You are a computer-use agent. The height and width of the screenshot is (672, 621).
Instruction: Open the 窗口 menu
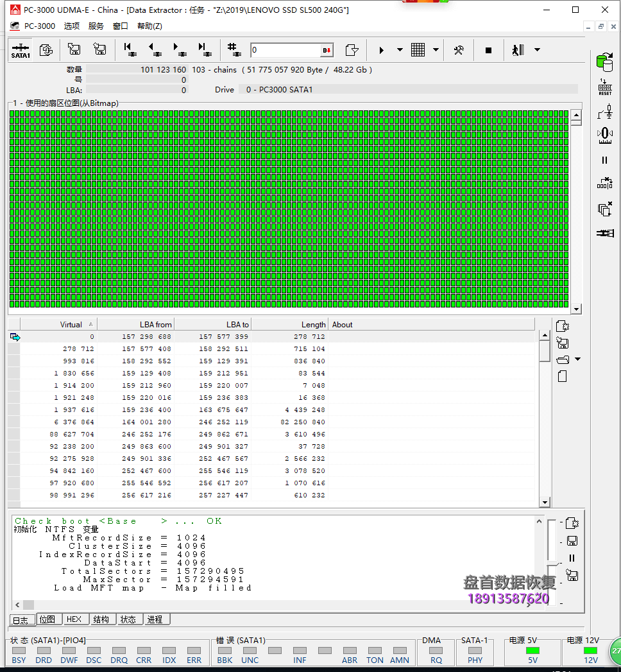(x=121, y=26)
